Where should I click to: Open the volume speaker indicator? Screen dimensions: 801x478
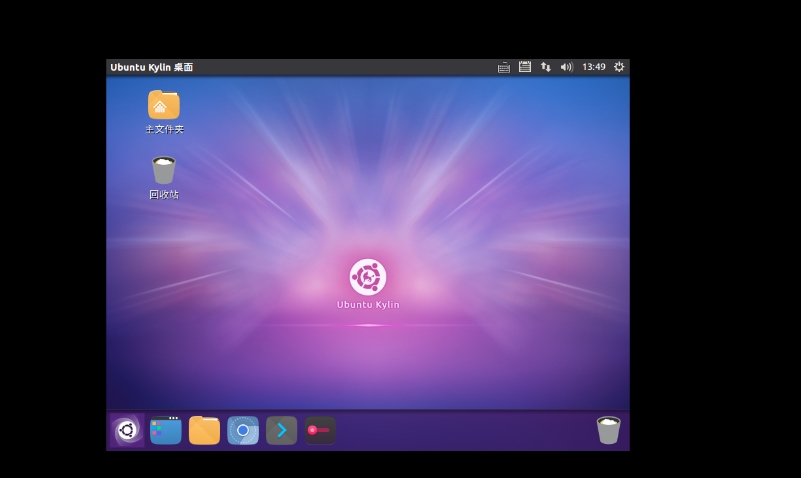click(x=567, y=67)
